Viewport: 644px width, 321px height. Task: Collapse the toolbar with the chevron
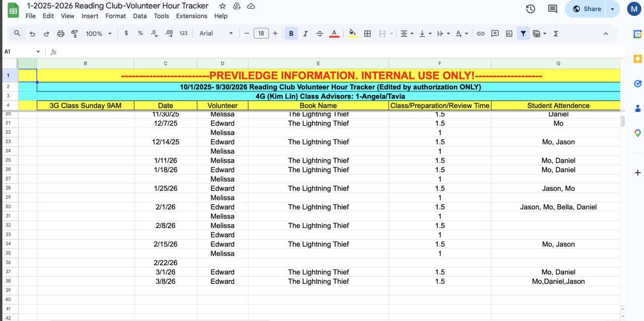[x=606, y=34]
